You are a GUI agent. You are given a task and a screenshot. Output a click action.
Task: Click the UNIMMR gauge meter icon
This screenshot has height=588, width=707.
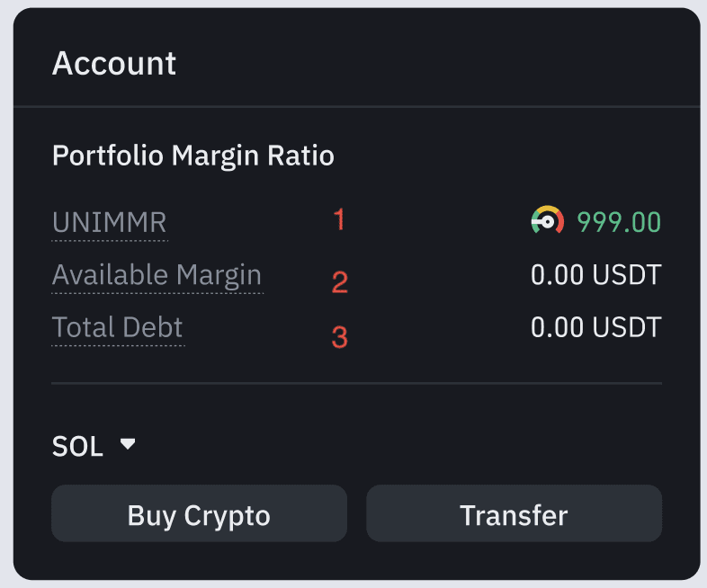547,221
